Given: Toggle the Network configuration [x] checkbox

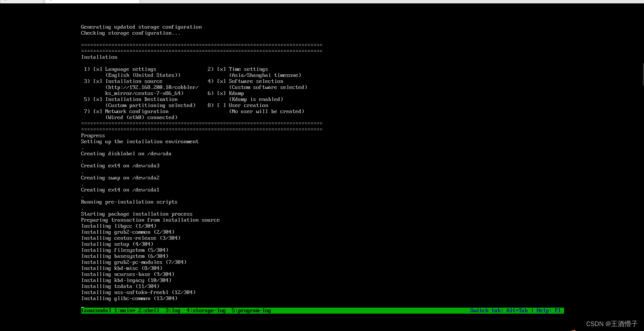Looking at the screenshot, I should click(x=98, y=112).
